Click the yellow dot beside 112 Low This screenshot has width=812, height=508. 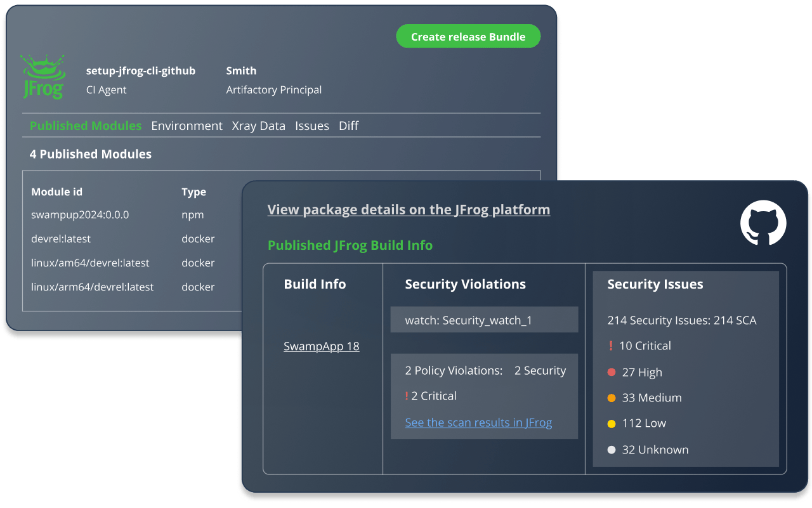click(x=612, y=424)
